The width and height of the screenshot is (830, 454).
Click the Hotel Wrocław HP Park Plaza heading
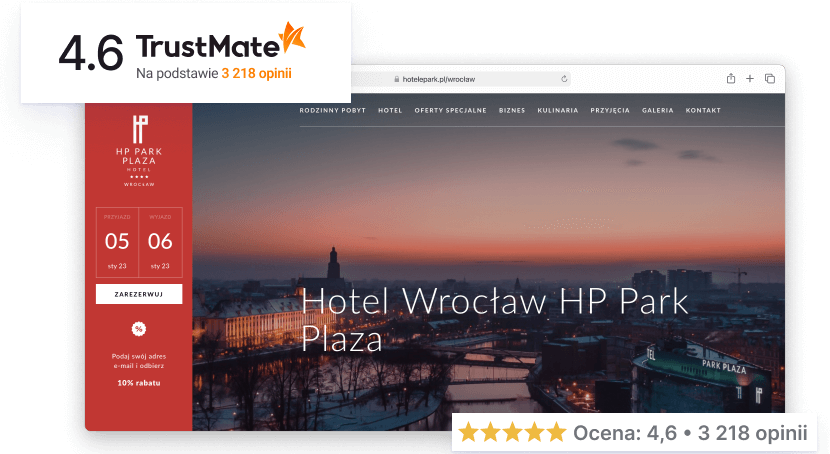[495, 320]
